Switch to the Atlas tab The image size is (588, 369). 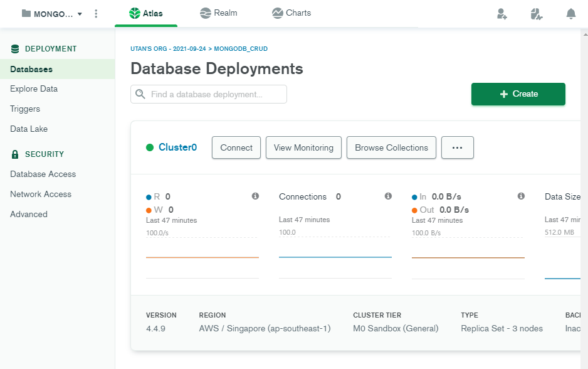[x=146, y=14]
